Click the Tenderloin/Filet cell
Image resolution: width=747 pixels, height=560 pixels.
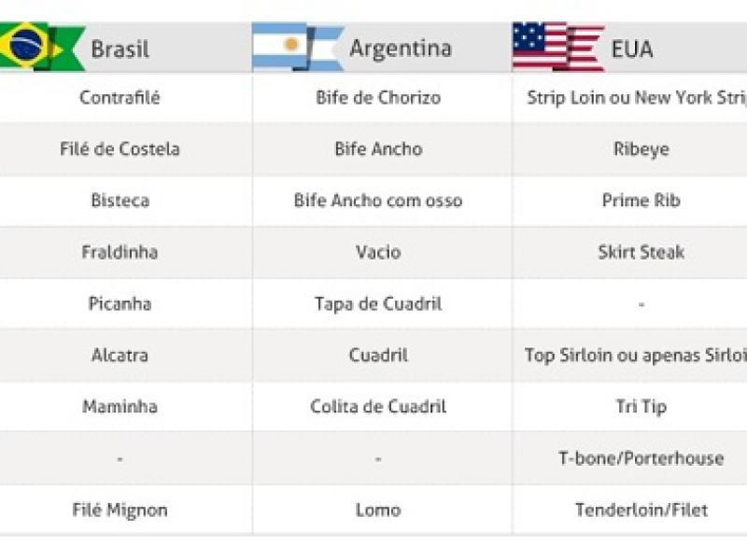[641, 510]
